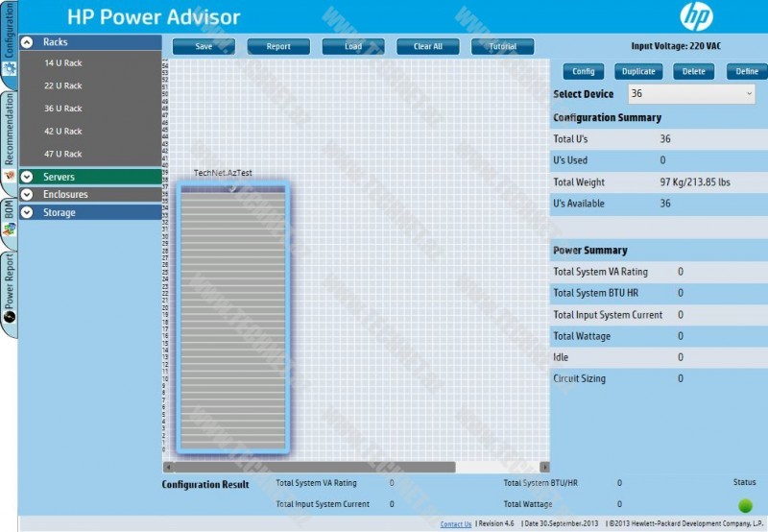Click the Save button
The width and height of the screenshot is (768, 532).
click(x=204, y=46)
